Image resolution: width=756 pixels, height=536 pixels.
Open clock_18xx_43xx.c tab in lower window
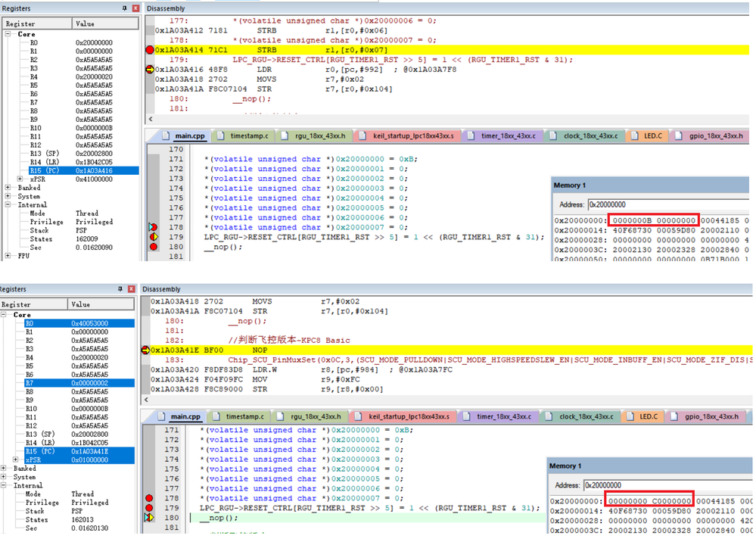[x=581, y=417]
